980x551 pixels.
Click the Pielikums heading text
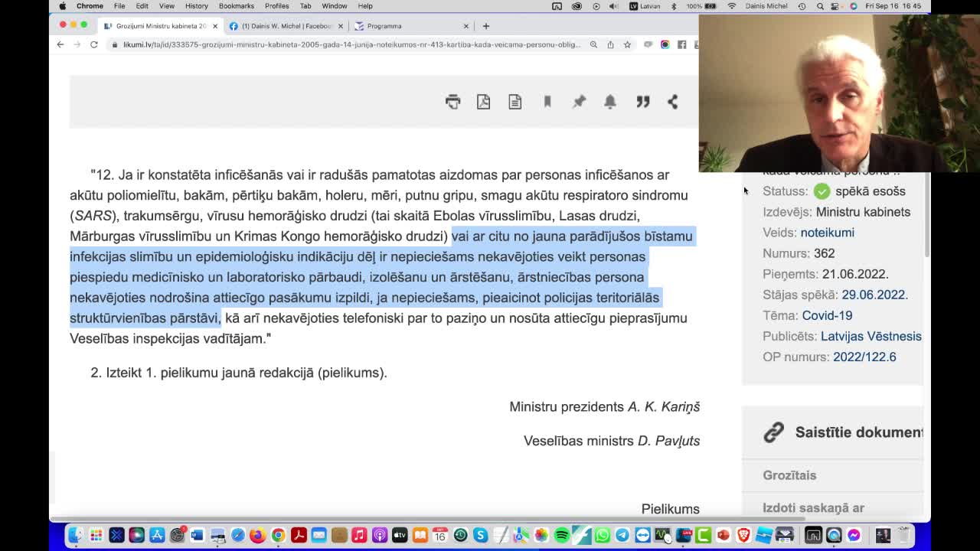pyautogui.click(x=671, y=509)
